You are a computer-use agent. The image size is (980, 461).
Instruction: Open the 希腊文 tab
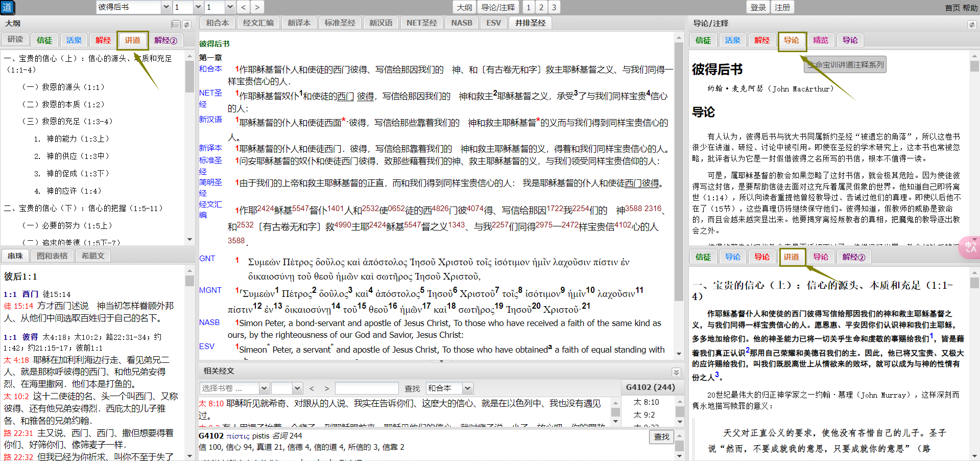tap(93, 256)
